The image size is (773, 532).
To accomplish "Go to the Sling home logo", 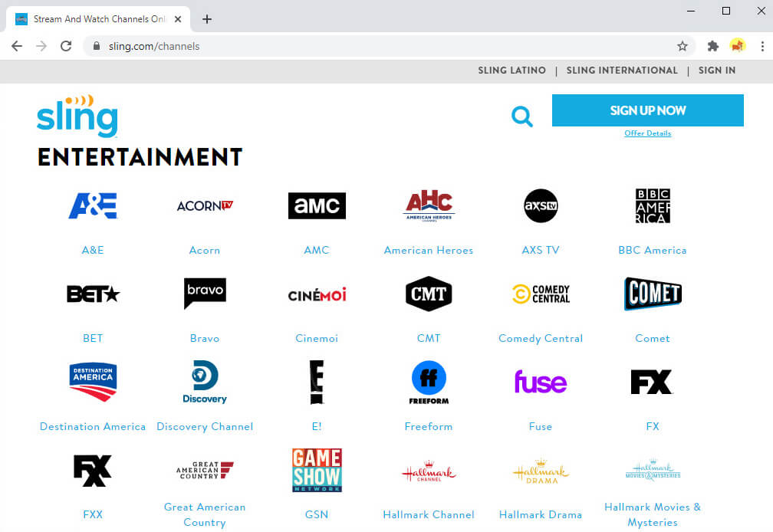I will [x=77, y=116].
